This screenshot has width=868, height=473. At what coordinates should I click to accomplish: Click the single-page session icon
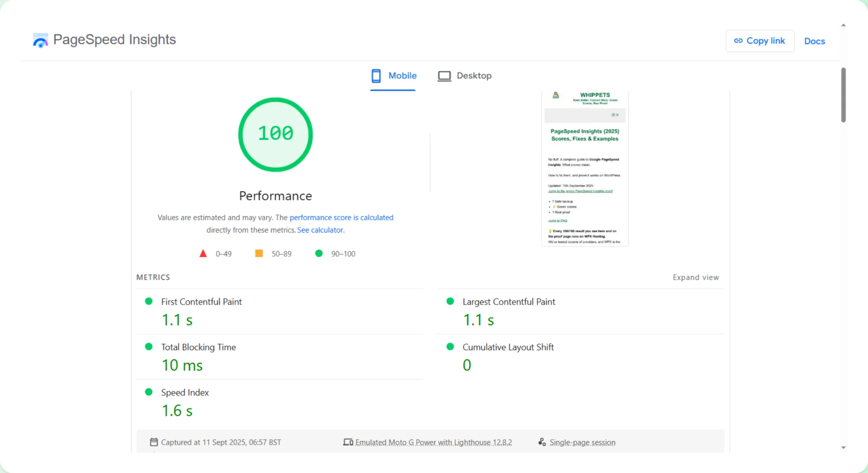542,442
